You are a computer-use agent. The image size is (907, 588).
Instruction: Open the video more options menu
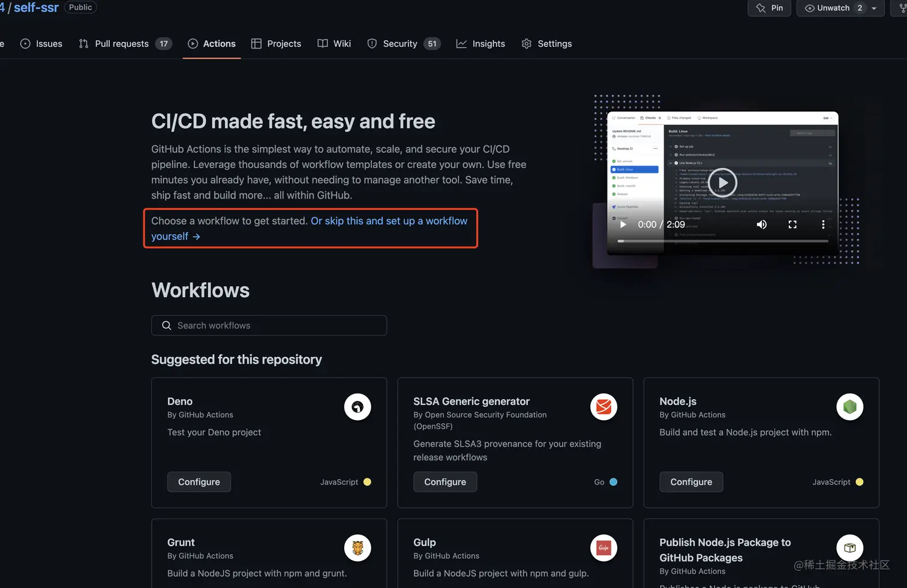point(823,224)
